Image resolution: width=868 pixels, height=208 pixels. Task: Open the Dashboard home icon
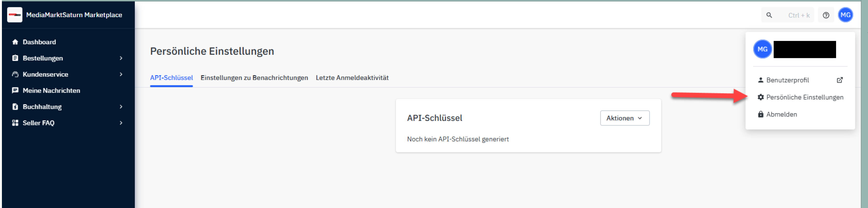15,42
